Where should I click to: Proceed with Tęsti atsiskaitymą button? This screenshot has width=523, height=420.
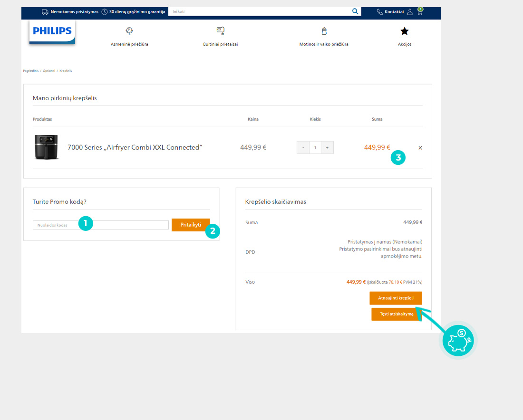pyautogui.click(x=397, y=314)
